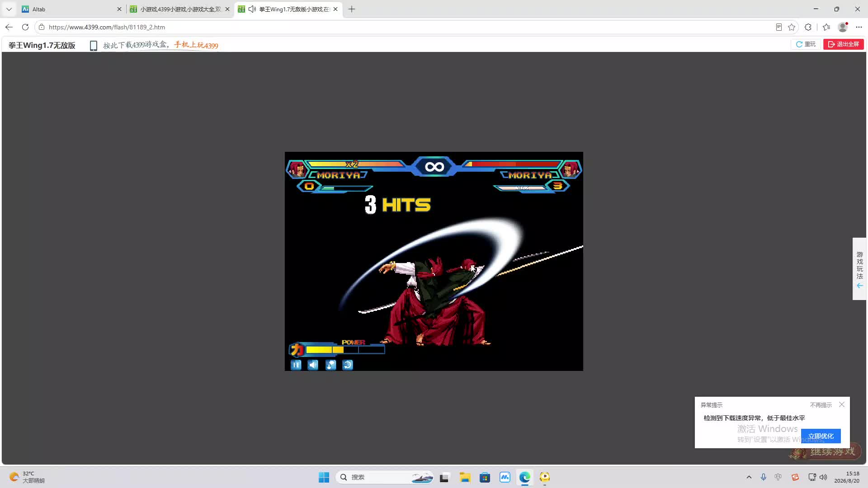Click the red 退出全屏 exit fullscreen button

tap(844, 44)
